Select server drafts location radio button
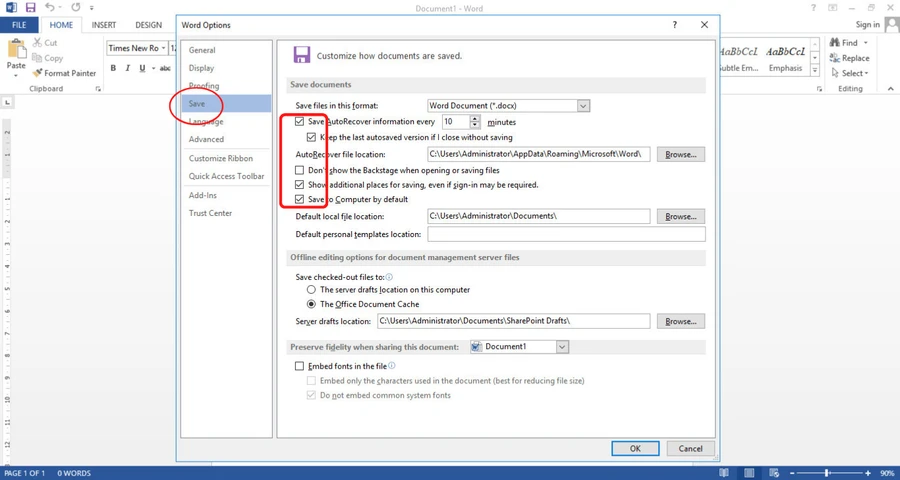Image resolution: width=900 pixels, height=480 pixels. point(311,290)
